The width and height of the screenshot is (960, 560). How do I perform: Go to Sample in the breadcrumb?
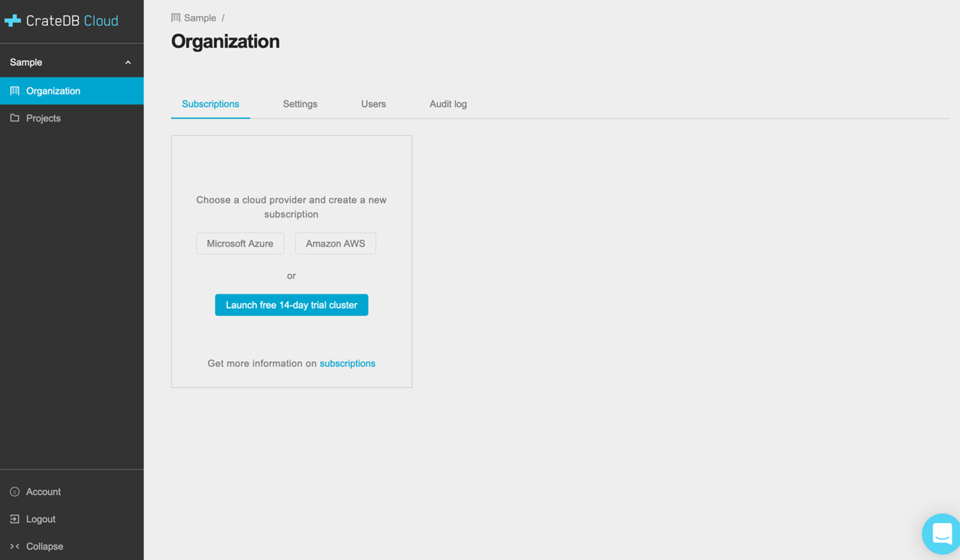[x=200, y=18]
